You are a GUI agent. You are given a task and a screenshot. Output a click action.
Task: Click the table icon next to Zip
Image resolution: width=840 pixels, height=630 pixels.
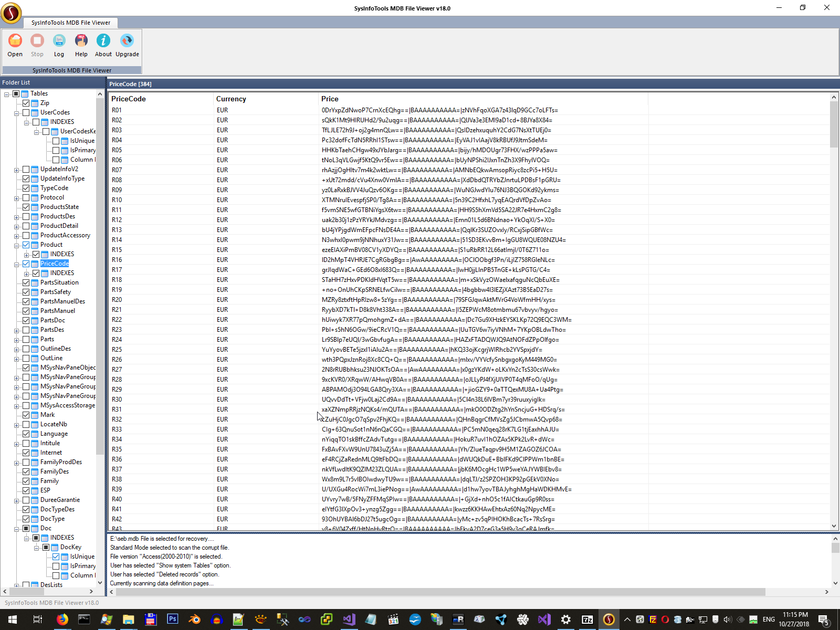pyautogui.click(x=35, y=103)
